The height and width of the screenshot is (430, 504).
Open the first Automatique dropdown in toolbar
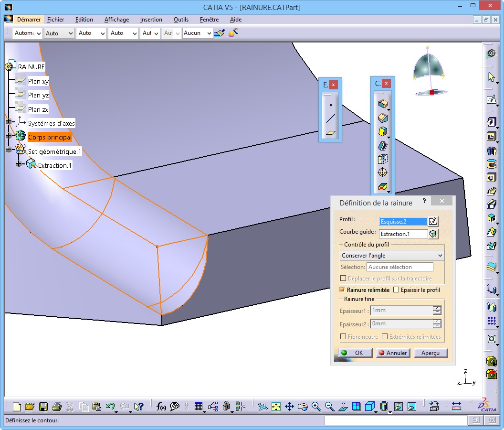coord(27,33)
